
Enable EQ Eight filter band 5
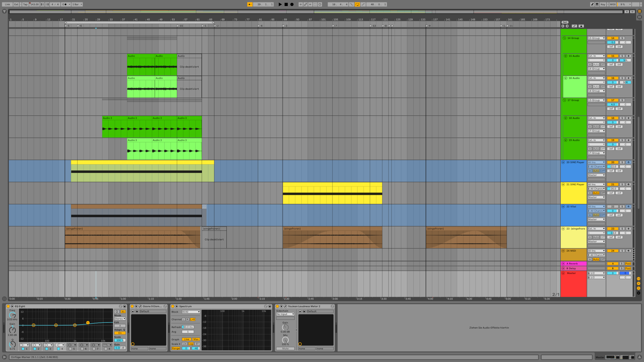point(70,349)
